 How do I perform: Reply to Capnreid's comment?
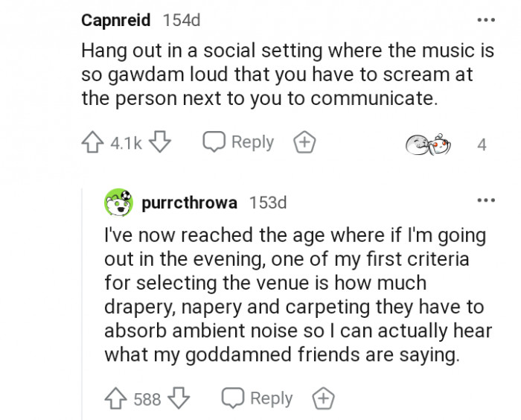coord(239,143)
